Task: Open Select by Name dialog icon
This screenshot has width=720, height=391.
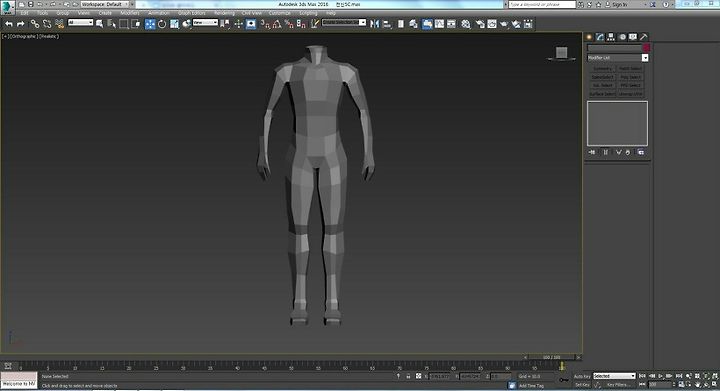Action: tap(112, 24)
